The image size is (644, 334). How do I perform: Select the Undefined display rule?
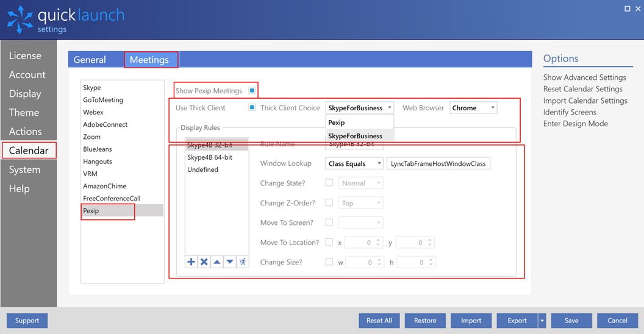(x=217, y=169)
